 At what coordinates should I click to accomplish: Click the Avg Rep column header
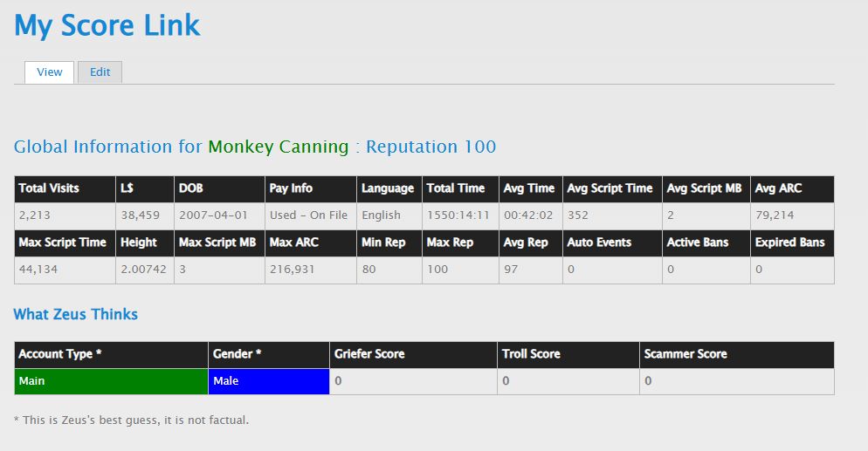530,243
